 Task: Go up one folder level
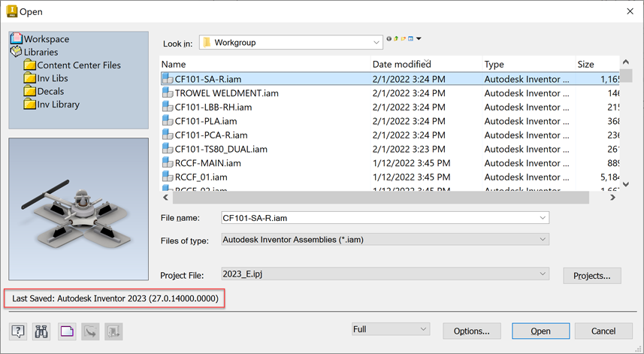pyautogui.click(x=396, y=38)
